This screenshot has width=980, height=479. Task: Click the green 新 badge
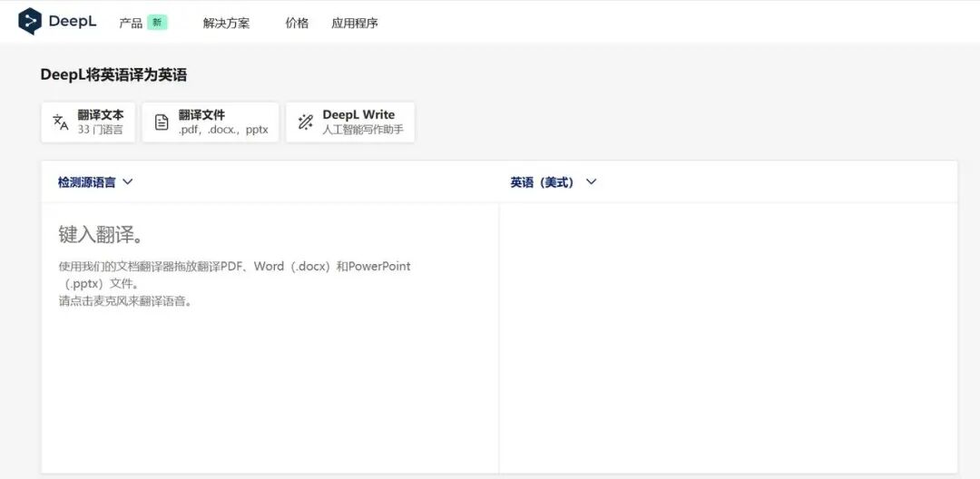[x=158, y=23]
